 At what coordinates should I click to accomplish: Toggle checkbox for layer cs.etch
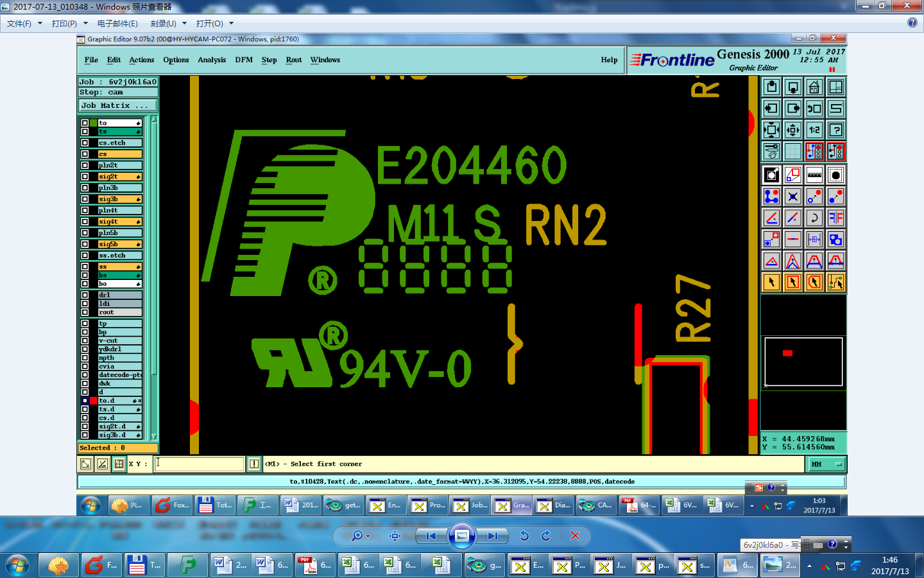(85, 143)
